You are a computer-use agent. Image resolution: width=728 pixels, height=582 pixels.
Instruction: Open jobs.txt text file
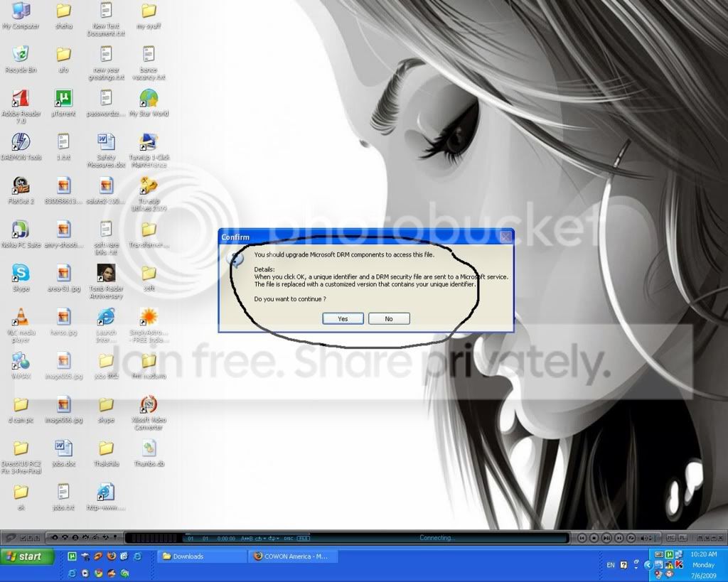63,497
